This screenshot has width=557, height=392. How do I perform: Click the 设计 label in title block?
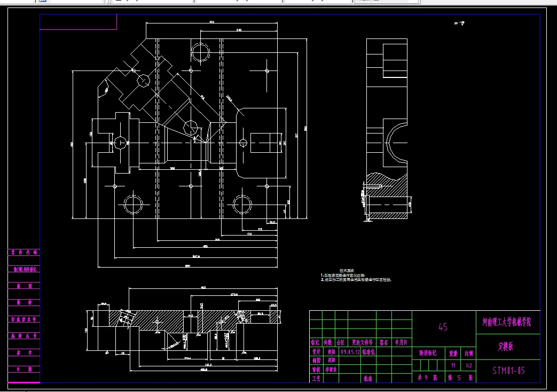[316, 351]
